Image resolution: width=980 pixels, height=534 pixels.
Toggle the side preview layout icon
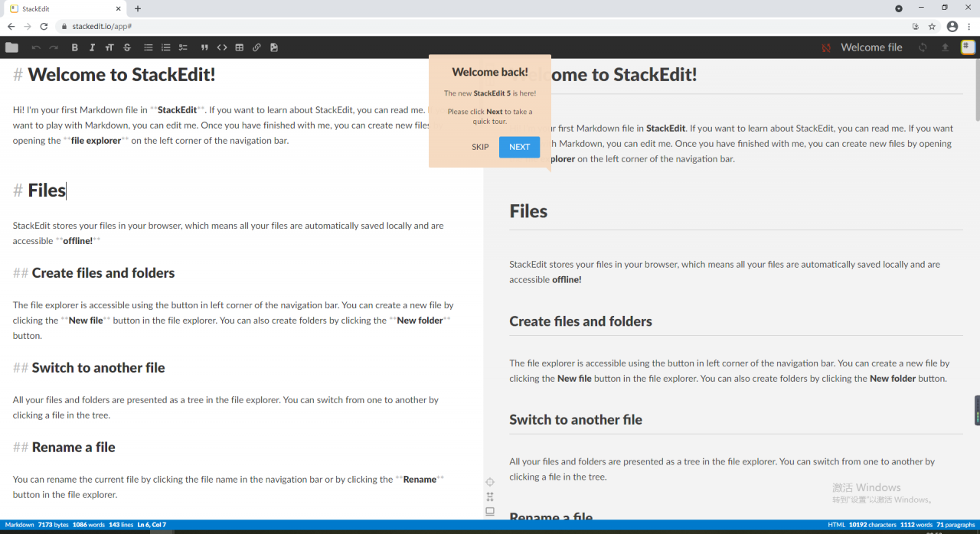490,511
